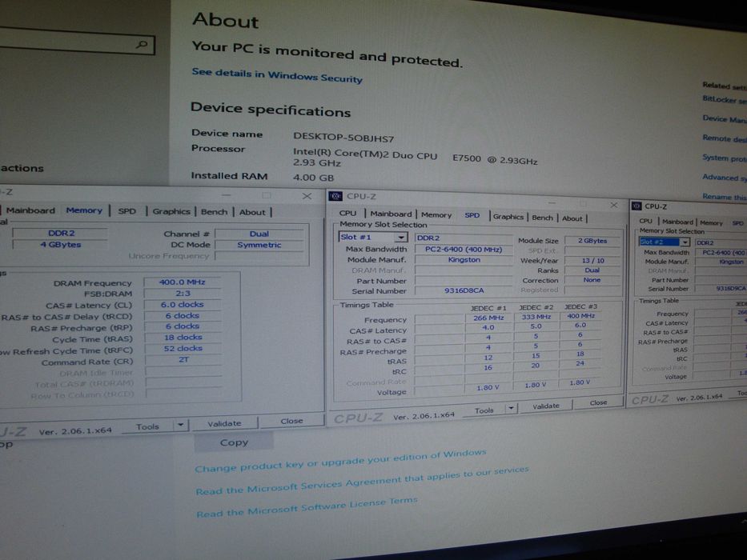Click Validate in middle CPU-Z window
This screenshot has width=747, height=560.
click(546, 406)
